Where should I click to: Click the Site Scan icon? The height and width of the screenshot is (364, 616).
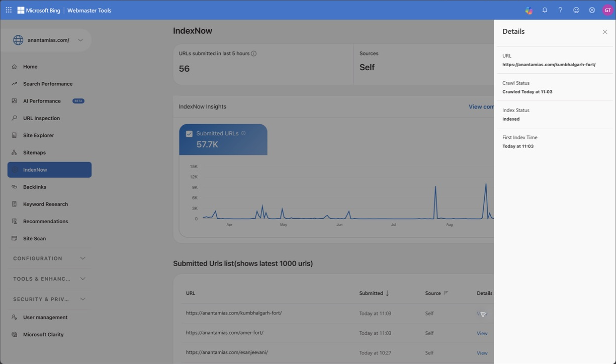click(14, 238)
